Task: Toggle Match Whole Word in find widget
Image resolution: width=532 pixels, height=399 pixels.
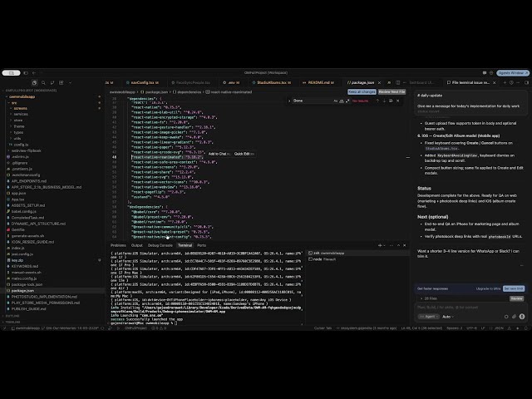Action: (342, 101)
